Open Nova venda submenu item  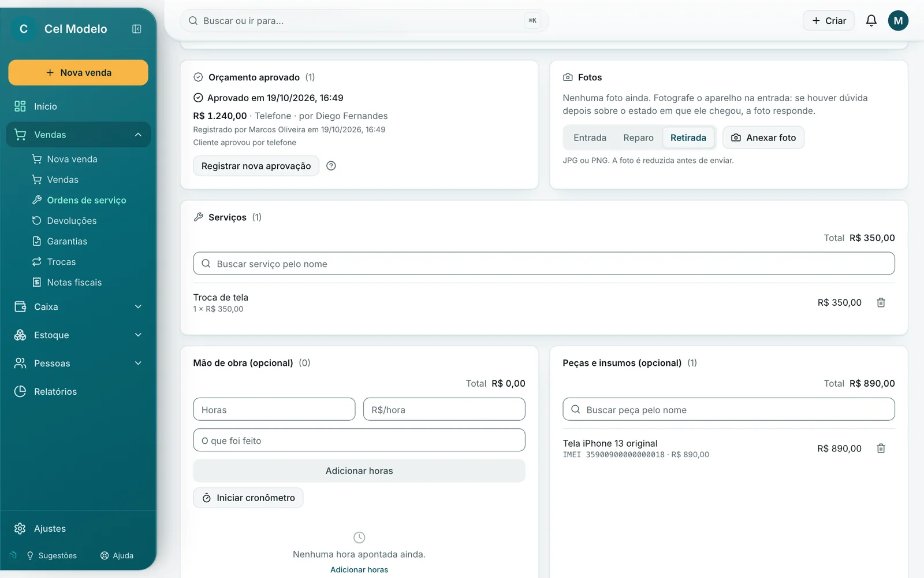tap(72, 159)
